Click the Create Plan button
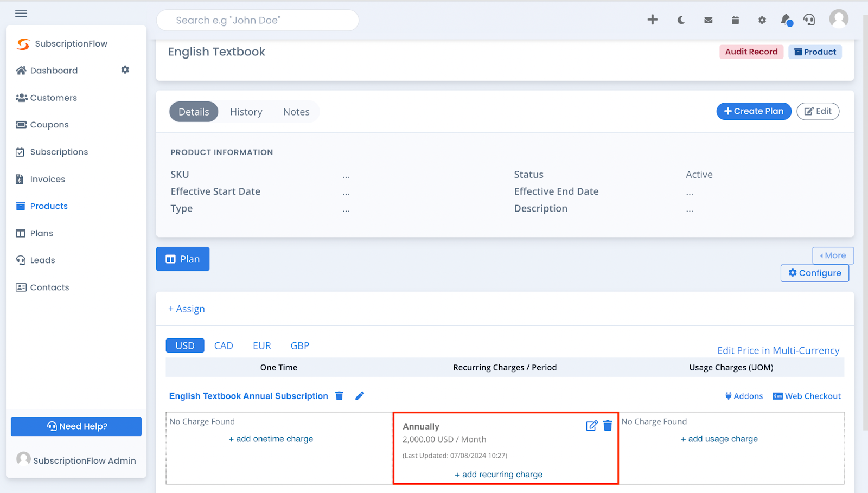 [x=754, y=111]
